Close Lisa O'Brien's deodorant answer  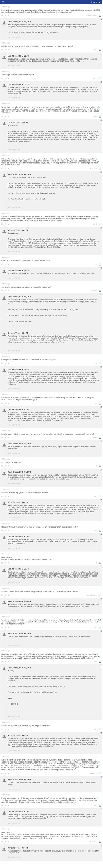(x=101, y=54)
